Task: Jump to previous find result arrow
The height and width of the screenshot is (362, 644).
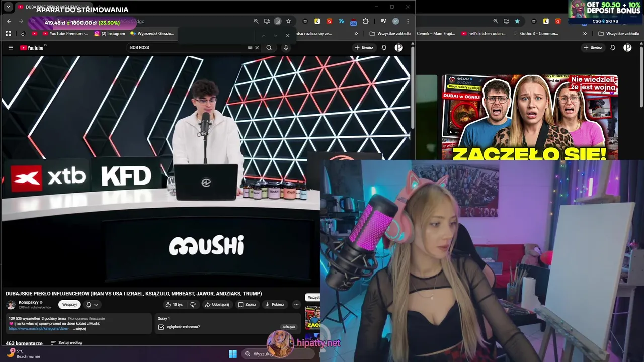Action: [x=263, y=35]
